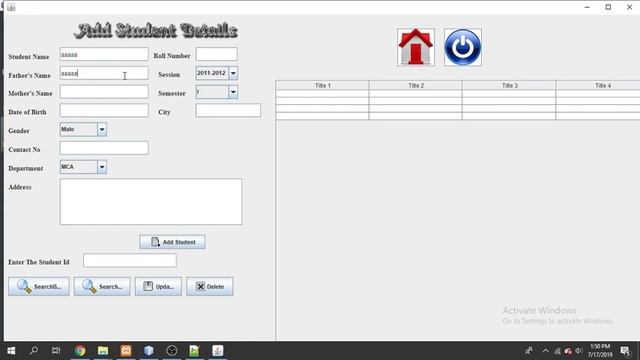The height and width of the screenshot is (360, 640).
Task: Click inside the Address text area
Action: tap(151, 202)
